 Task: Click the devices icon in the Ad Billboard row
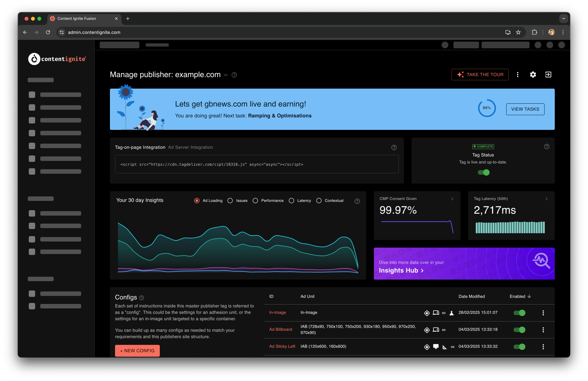click(436, 329)
